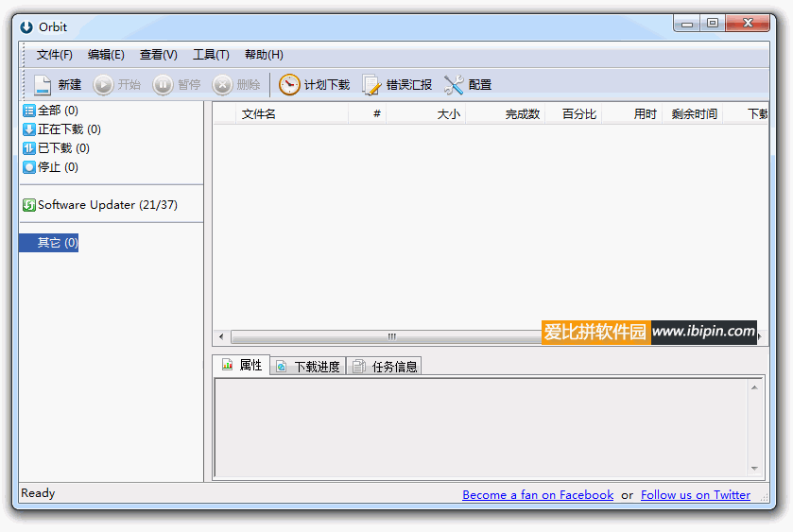Viewport: 793px width, 532px height.
Task: Sort by 用时 column header
Action: tap(632, 114)
